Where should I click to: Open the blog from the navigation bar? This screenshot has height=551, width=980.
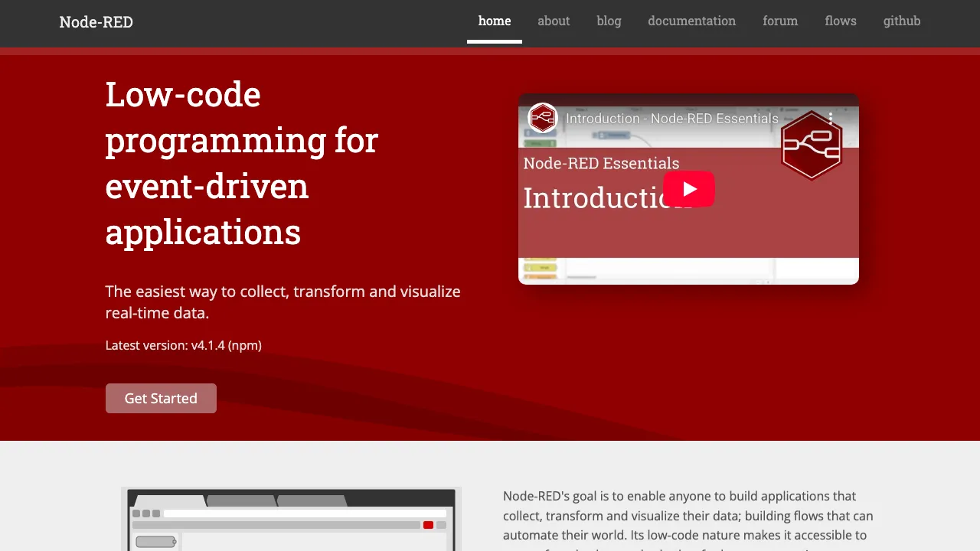coord(609,21)
